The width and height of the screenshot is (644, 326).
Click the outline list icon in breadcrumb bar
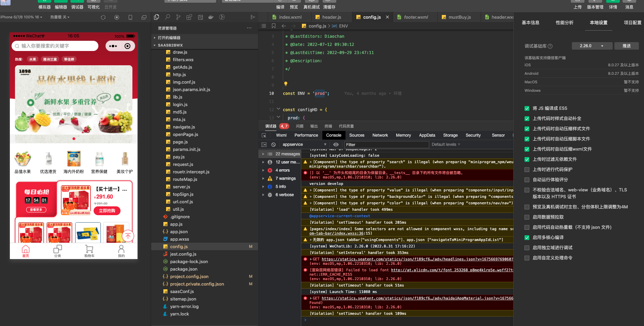click(x=263, y=26)
